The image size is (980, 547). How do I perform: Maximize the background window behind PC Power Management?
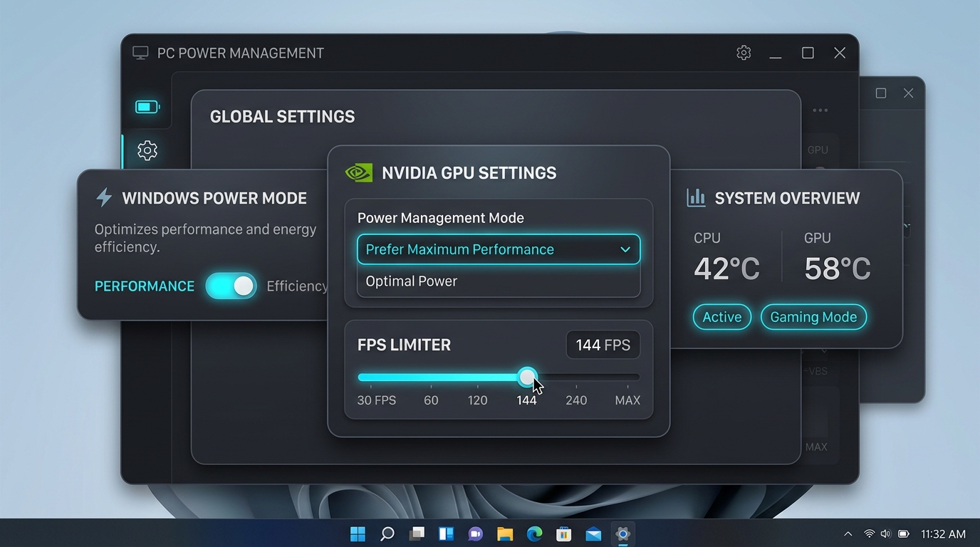click(881, 93)
